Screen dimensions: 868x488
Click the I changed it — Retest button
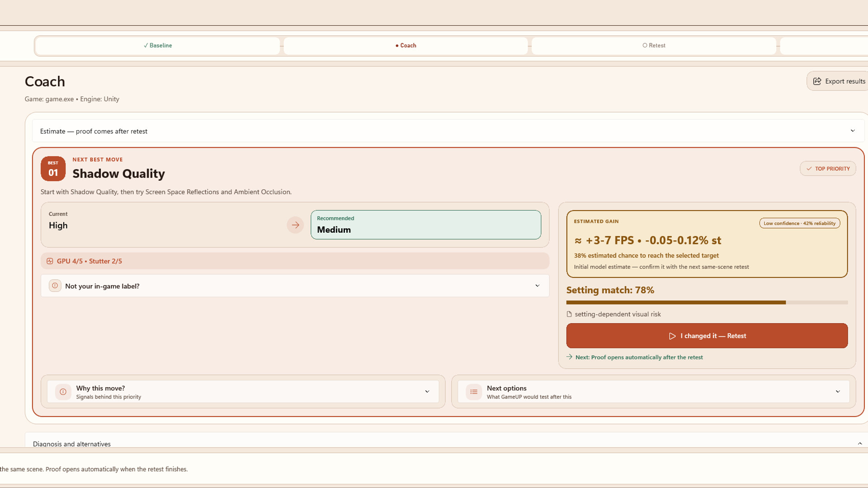pos(707,336)
